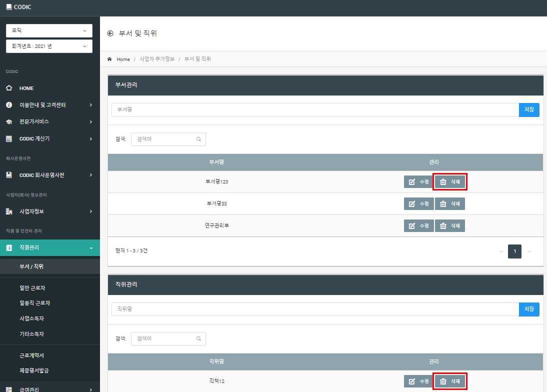Open the 코딕 company dropdown
The width and height of the screenshot is (547, 392).
[x=49, y=30]
